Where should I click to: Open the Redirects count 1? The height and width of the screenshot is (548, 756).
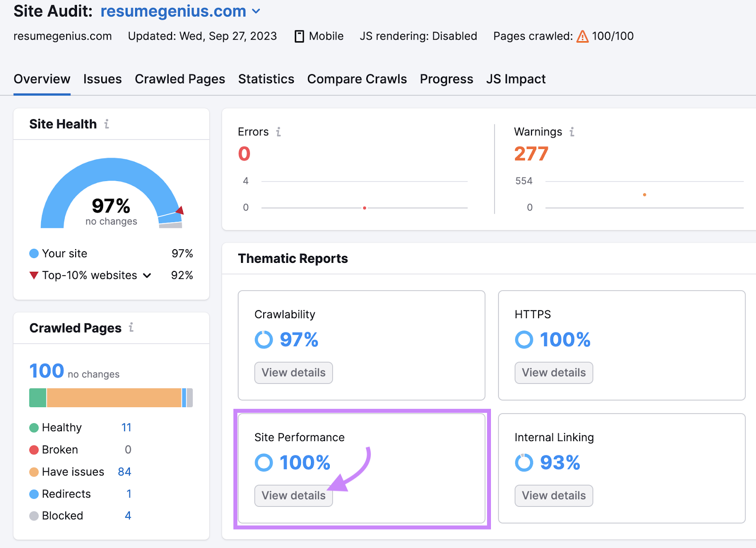click(129, 494)
